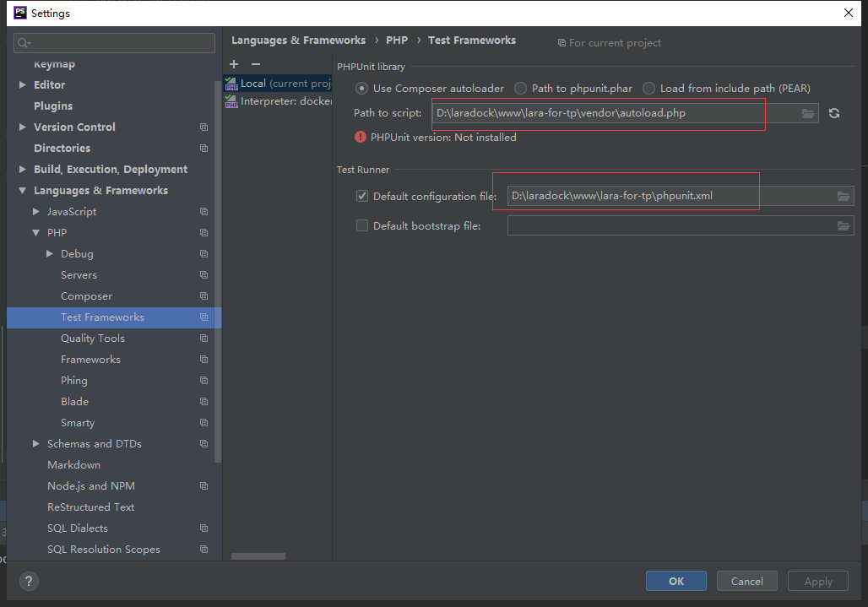Image resolution: width=868 pixels, height=607 pixels.
Task: Click Languages & Frameworks breadcrumb
Action: [x=298, y=41]
